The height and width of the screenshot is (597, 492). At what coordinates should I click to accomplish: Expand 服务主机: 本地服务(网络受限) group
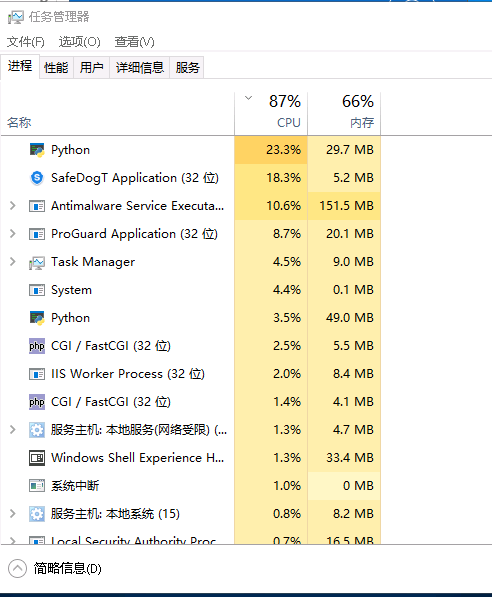click(x=13, y=429)
